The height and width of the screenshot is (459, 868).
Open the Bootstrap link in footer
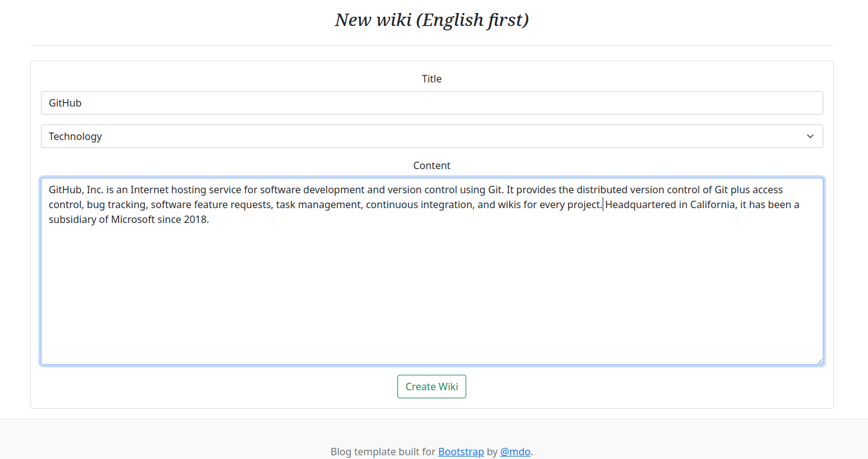pyautogui.click(x=461, y=452)
